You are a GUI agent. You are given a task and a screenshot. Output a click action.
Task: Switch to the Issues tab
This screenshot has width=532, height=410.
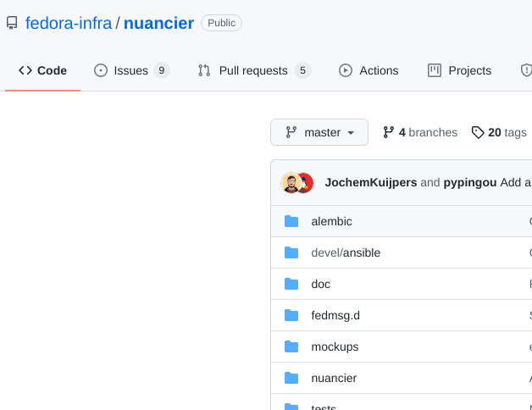point(131,70)
